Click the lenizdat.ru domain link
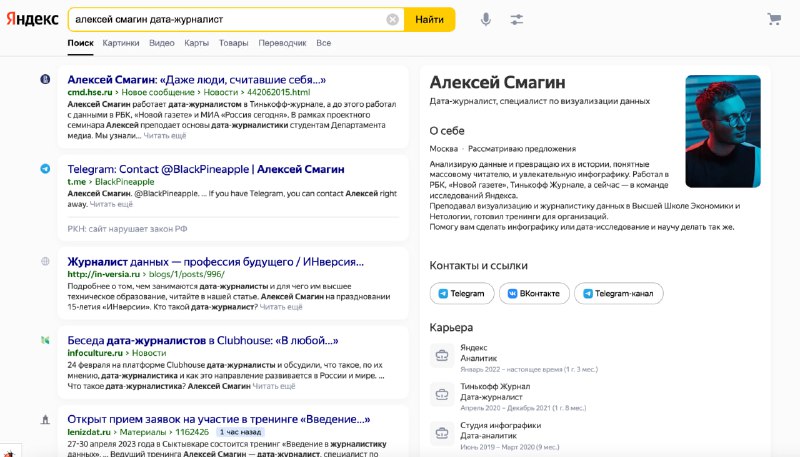The width and height of the screenshot is (800, 457). 89,432
